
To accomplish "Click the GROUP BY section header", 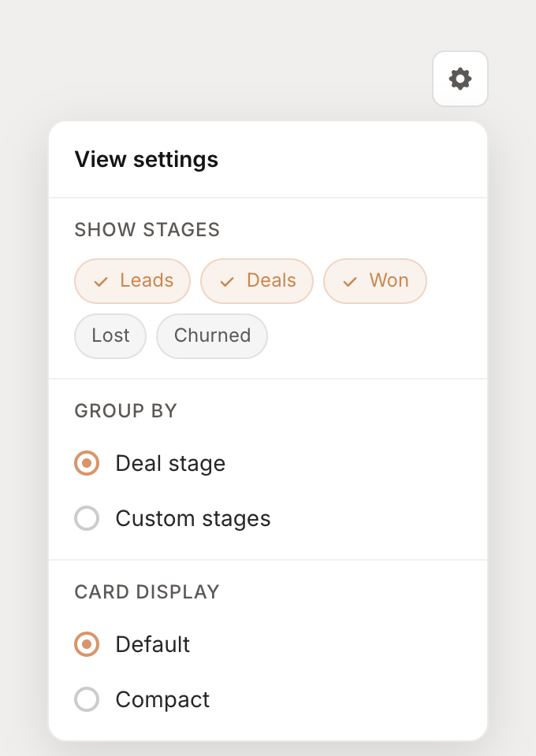I will (x=126, y=410).
